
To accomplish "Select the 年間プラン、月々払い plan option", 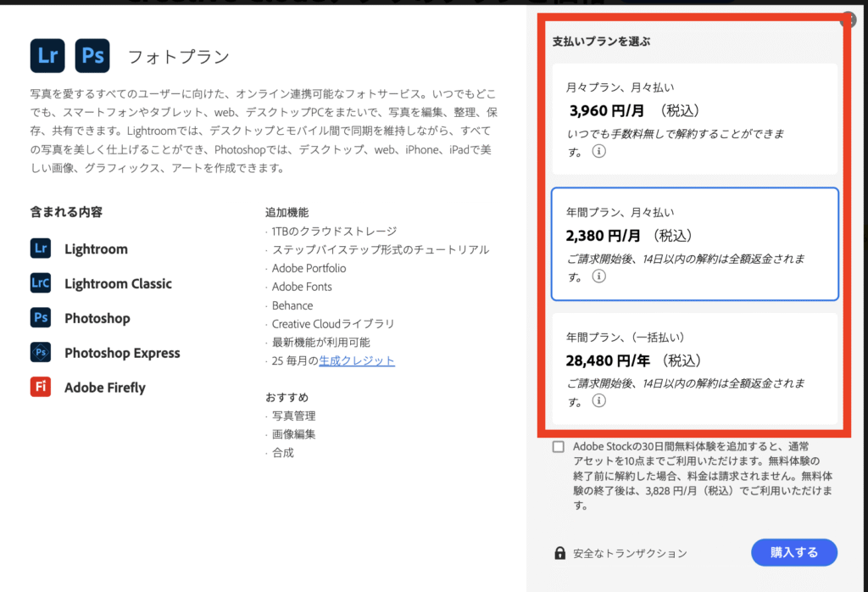I will (694, 244).
